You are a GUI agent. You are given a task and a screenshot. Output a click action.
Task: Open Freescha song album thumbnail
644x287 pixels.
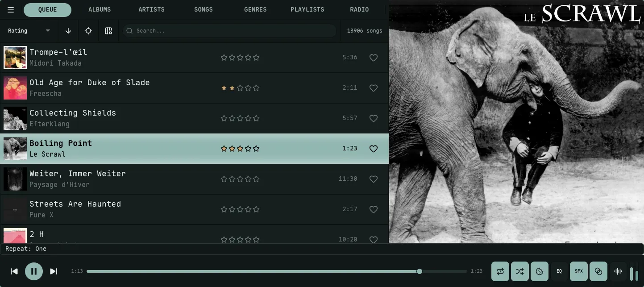15,88
